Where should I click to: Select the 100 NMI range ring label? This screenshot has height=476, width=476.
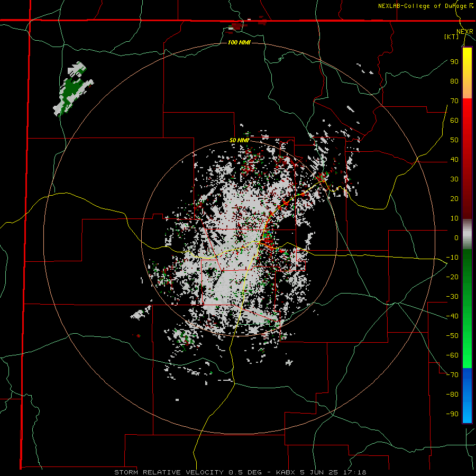click(239, 42)
